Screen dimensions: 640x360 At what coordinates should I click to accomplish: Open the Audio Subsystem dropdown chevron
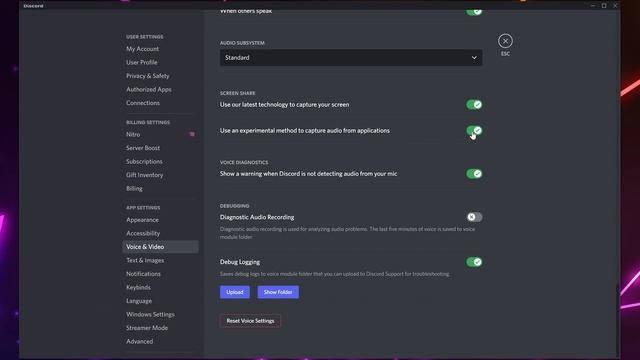click(474, 58)
